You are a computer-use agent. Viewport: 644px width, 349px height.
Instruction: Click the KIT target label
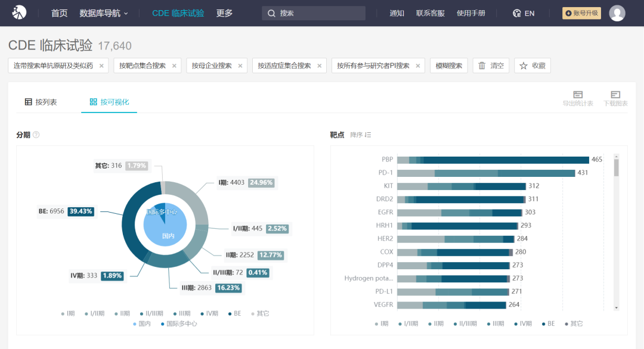pyautogui.click(x=389, y=186)
